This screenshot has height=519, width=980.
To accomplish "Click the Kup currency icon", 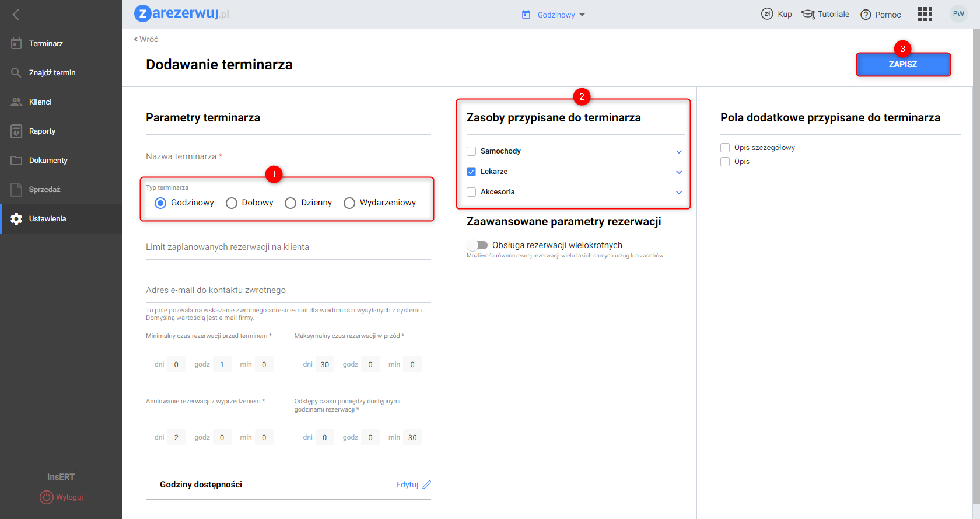I will pyautogui.click(x=767, y=14).
